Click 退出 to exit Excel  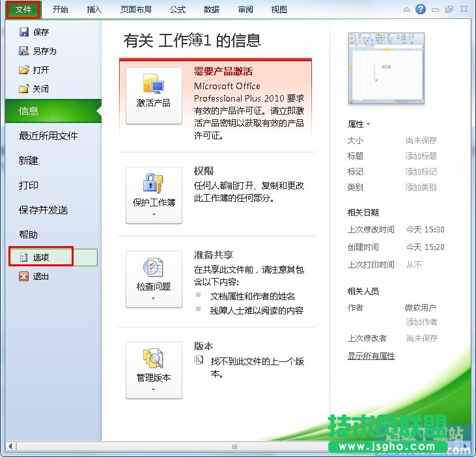(x=40, y=277)
